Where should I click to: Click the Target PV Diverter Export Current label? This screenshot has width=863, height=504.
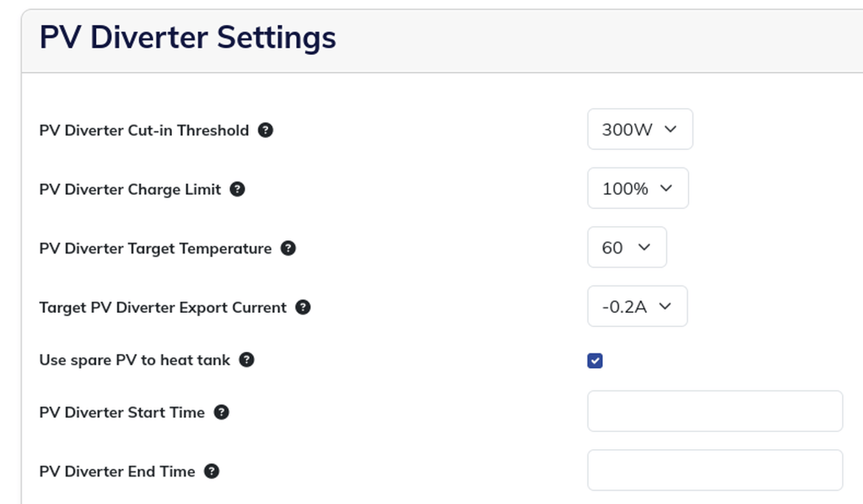163,307
